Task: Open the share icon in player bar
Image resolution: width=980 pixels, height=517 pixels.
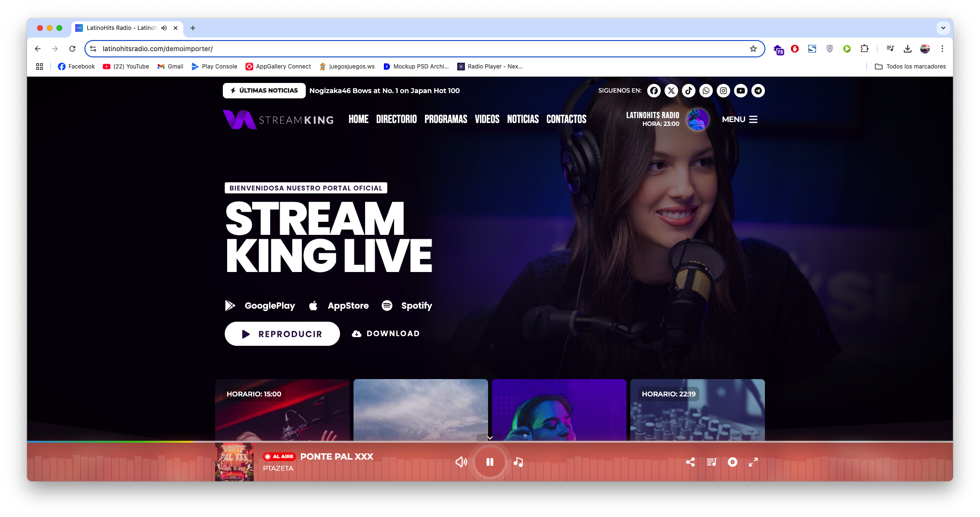Action: click(x=690, y=462)
